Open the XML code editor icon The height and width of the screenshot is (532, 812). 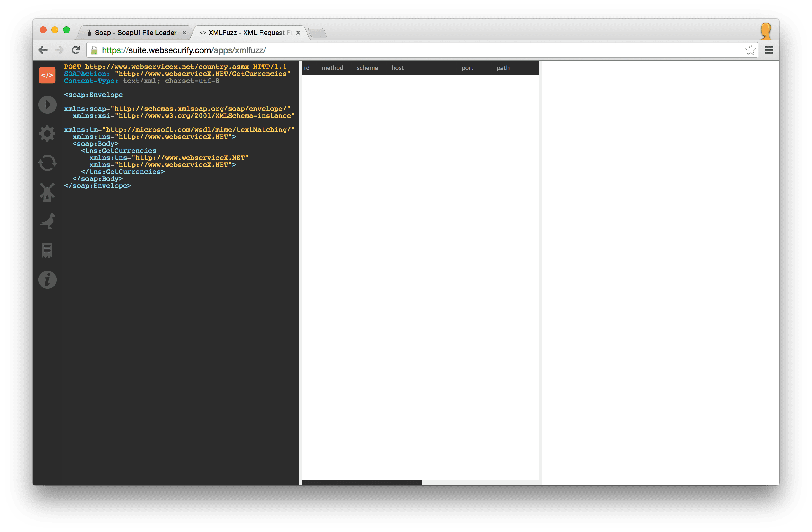click(47, 75)
